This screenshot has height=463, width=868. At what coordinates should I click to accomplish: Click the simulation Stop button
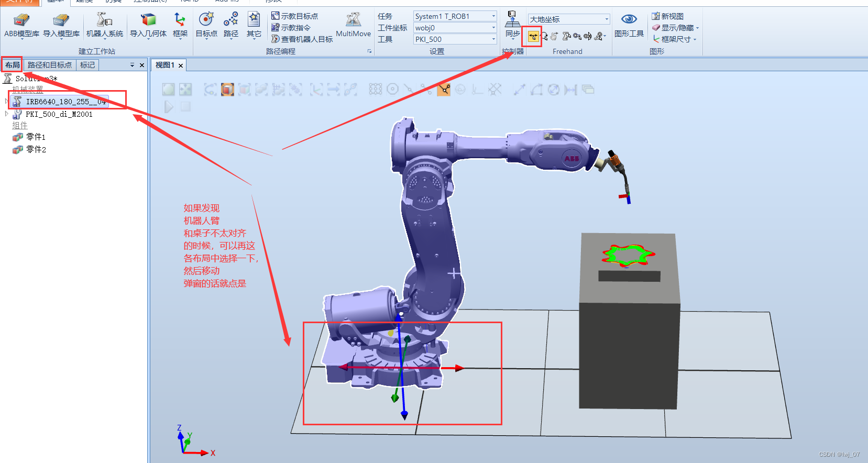coord(185,107)
